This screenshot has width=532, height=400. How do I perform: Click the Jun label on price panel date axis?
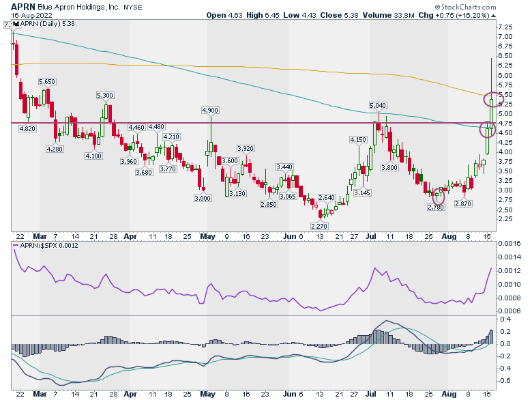click(290, 236)
